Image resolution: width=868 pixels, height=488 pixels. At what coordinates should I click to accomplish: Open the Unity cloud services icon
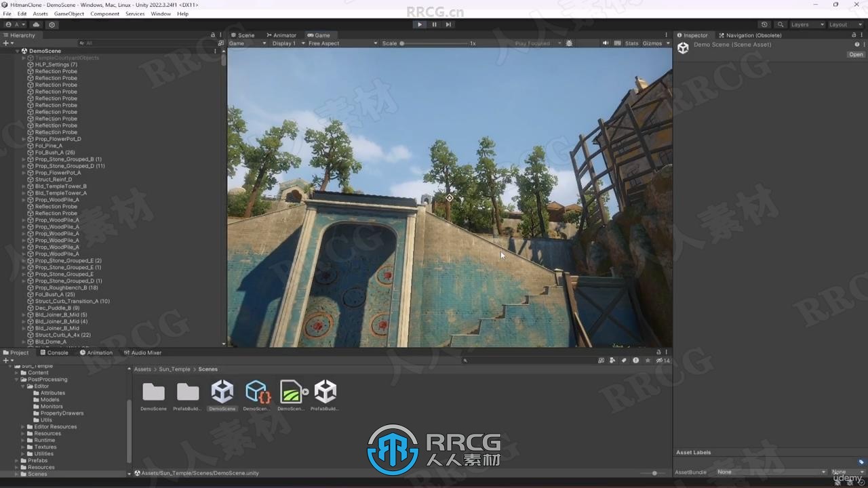pos(37,24)
